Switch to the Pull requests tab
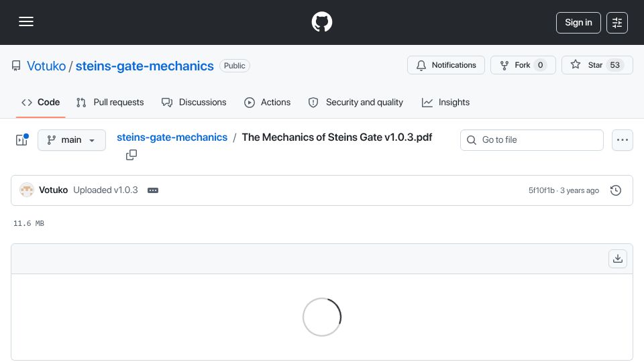 (x=110, y=102)
